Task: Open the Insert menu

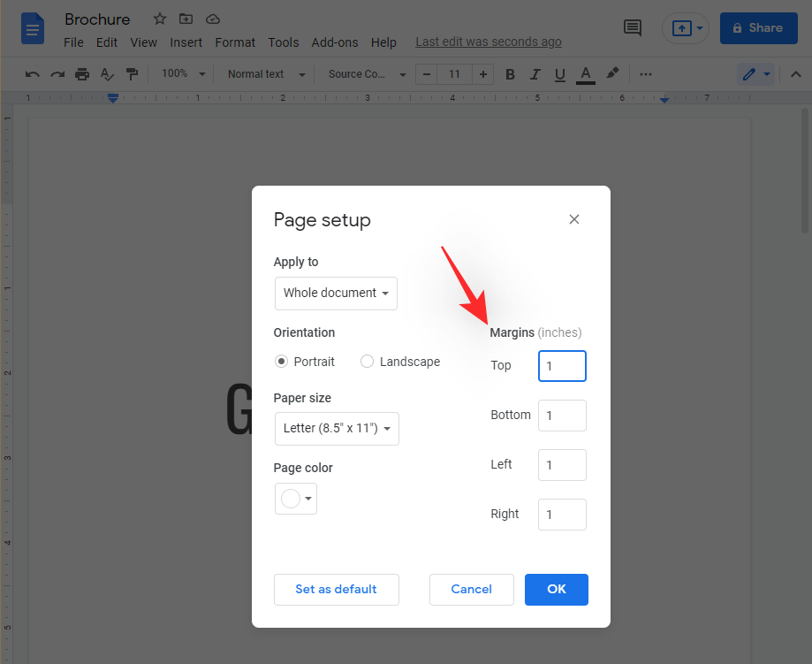Action: [186, 42]
